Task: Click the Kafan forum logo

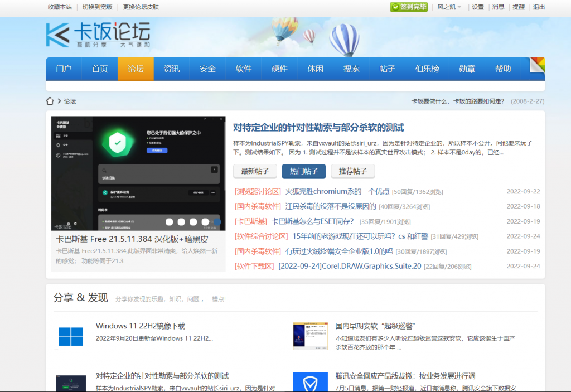Action: tap(98, 35)
